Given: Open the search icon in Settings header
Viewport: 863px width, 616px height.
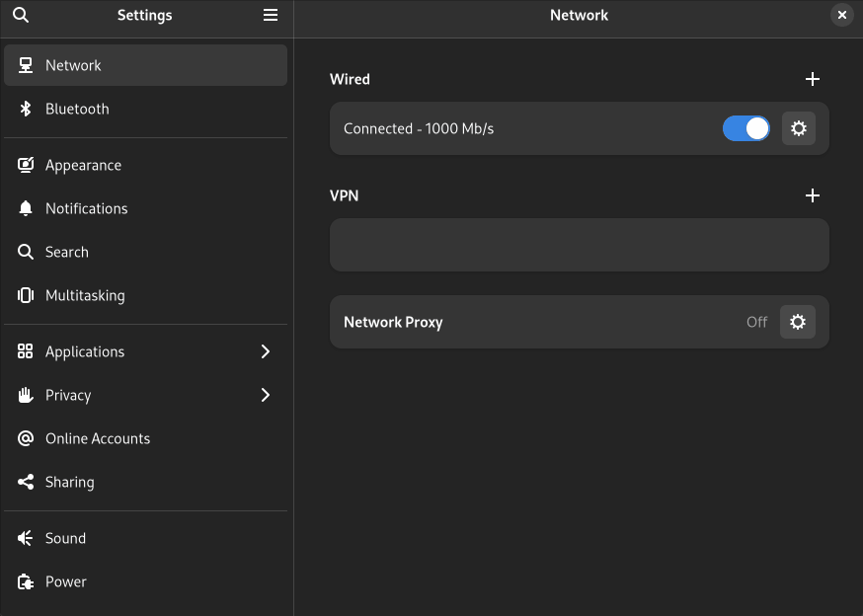Looking at the screenshot, I should click(20, 15).
